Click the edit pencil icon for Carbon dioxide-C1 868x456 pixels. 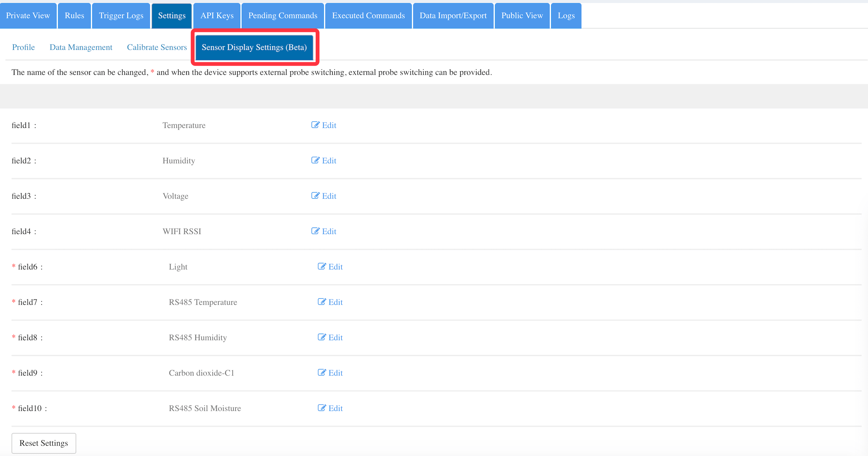point(321,373)
